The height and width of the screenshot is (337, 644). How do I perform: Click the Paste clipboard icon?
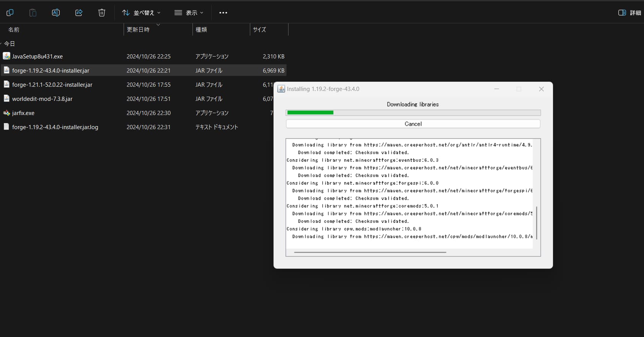[33, 13]
